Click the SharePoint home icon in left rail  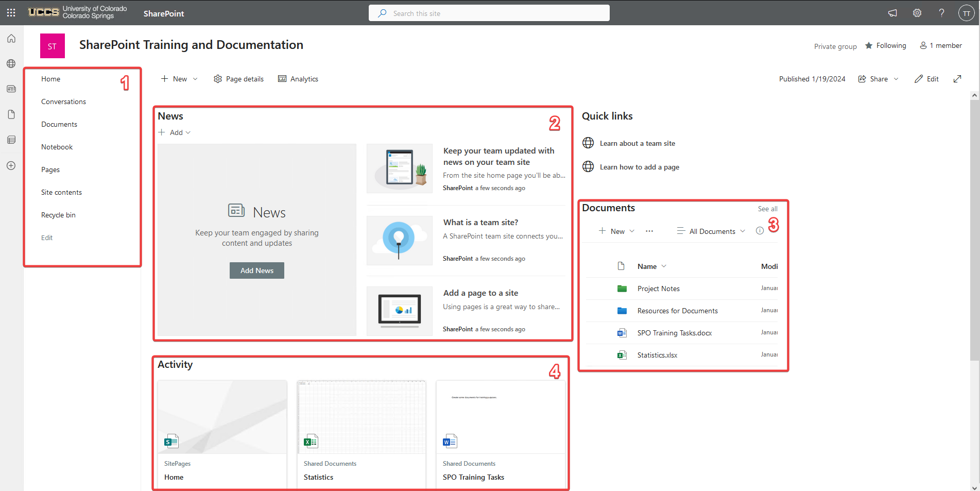click(11, 39)
